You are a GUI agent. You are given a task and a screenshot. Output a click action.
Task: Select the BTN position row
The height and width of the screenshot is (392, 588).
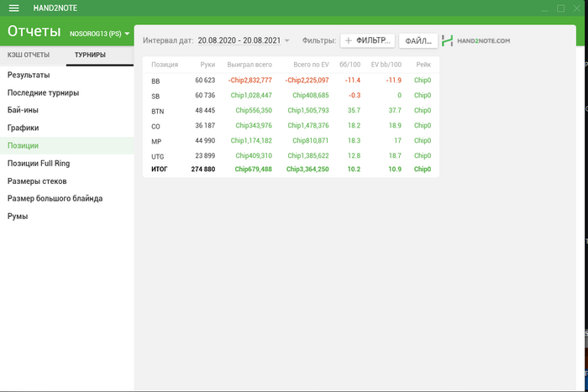291,111
